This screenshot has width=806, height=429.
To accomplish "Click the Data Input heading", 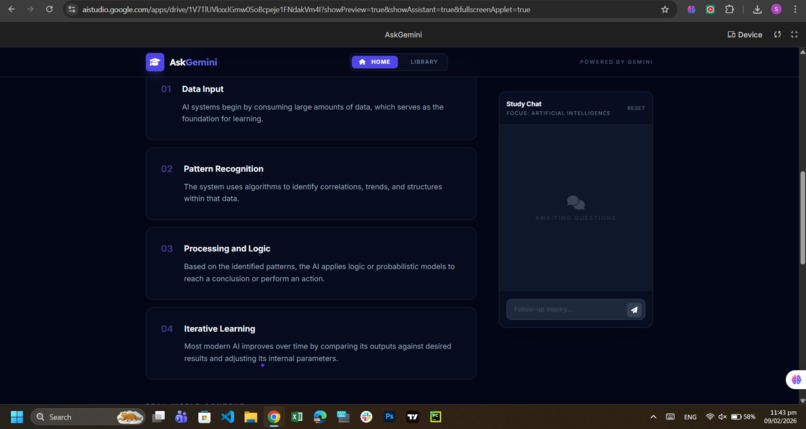I will tap(203, 89).
